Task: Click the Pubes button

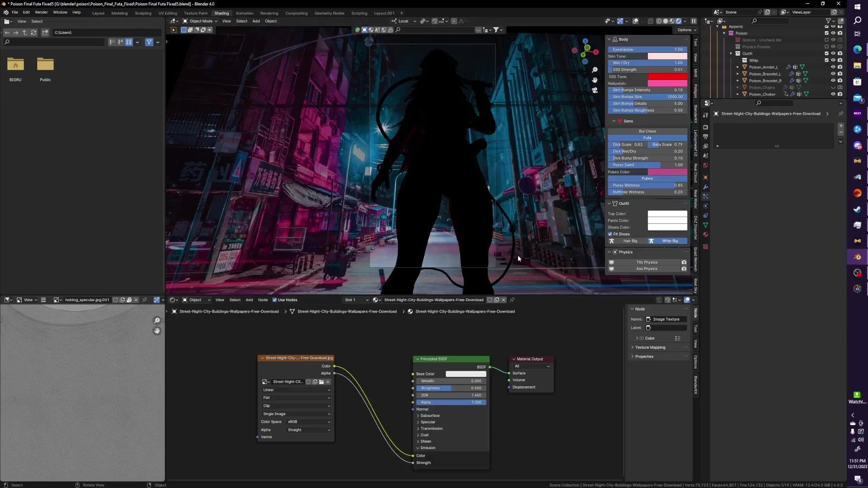Action: [x=647, y=179]
